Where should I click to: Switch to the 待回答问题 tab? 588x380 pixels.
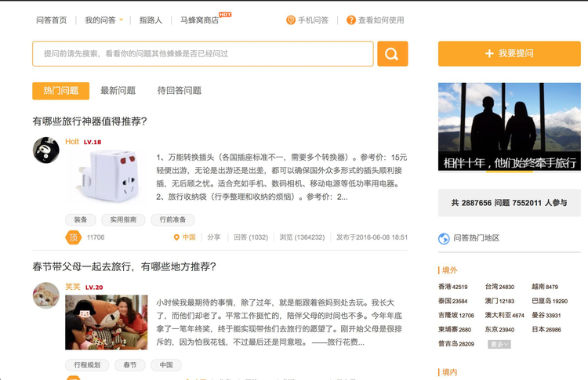(x=179, y=91)
